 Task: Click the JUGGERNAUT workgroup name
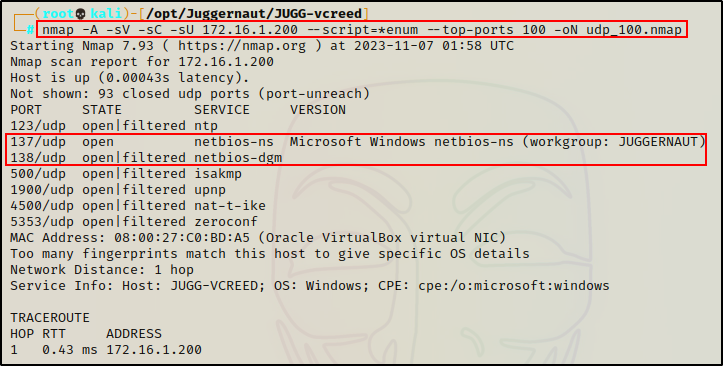pyautogui.click(x=658, y=142)
